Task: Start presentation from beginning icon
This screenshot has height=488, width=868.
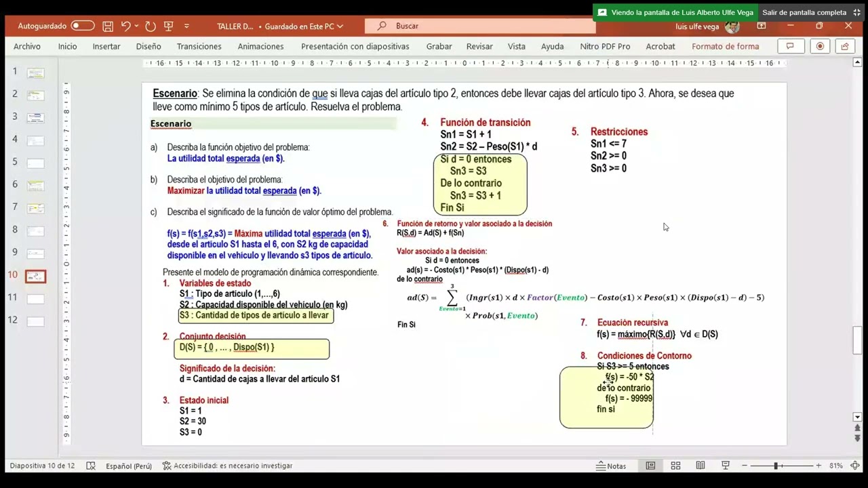Action: (x=169, y=26)
